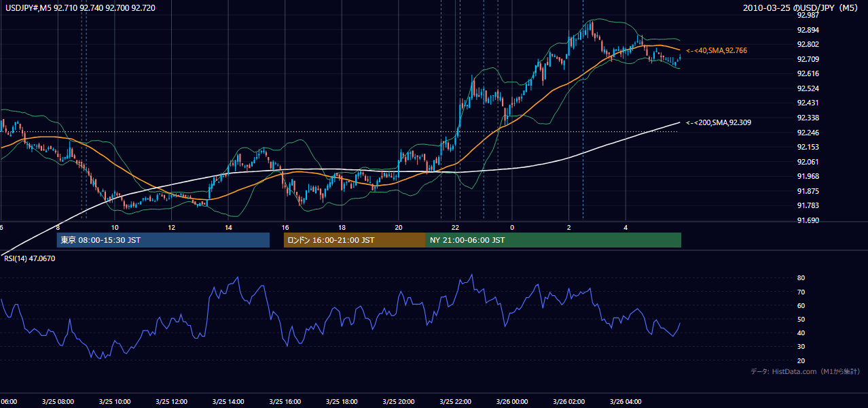Screen dimensions: 868x408
Task: Click hour label 18 under the price chart
Action: (x=342, y=228)
